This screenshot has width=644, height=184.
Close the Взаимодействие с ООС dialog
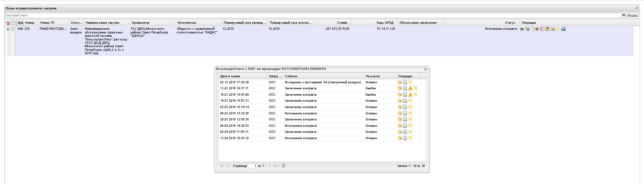(x=425, y=69)
